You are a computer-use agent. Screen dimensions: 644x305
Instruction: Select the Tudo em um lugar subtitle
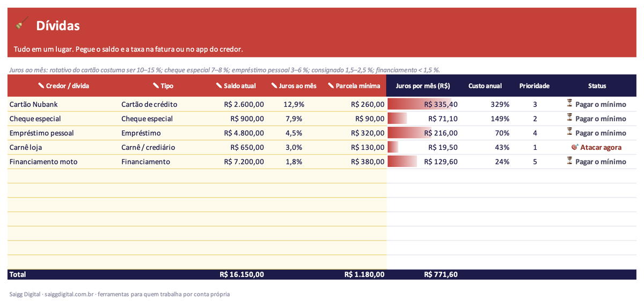click(128, 49)
